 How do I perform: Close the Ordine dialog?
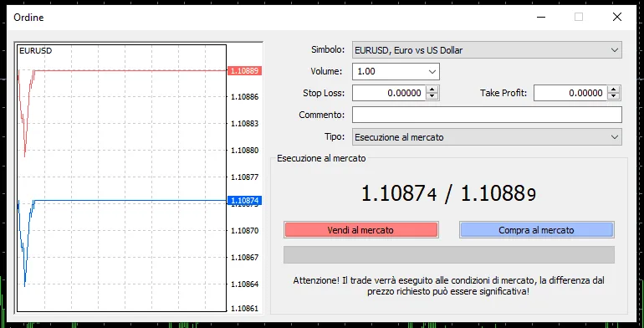617,17
